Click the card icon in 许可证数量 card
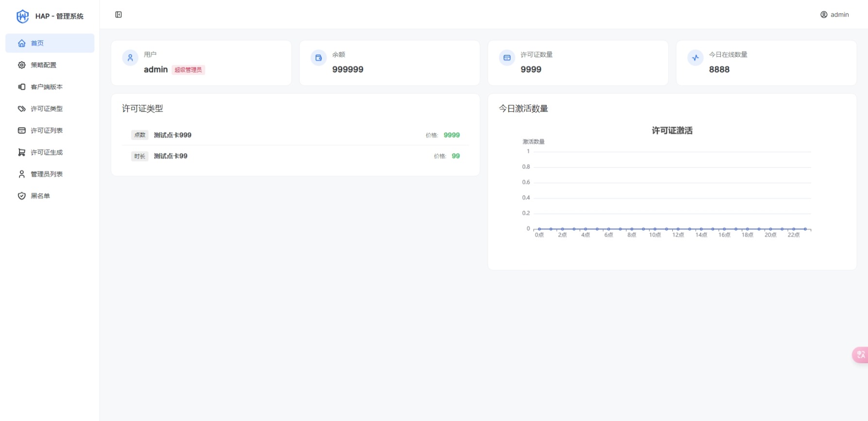The image size is (868, 421). (507, 58)
